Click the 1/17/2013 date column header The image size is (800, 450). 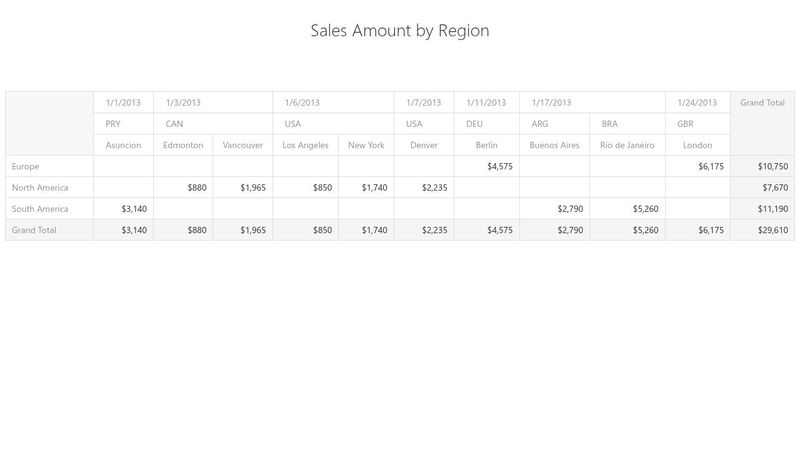552,102
